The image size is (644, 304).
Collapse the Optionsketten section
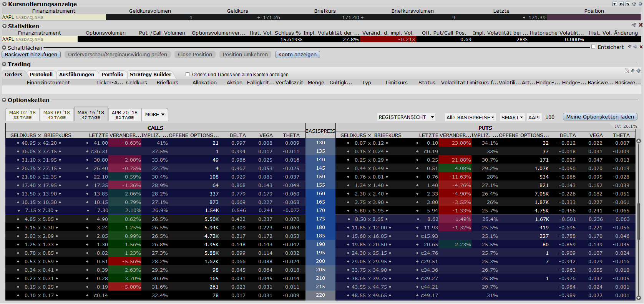click(5, 100)
